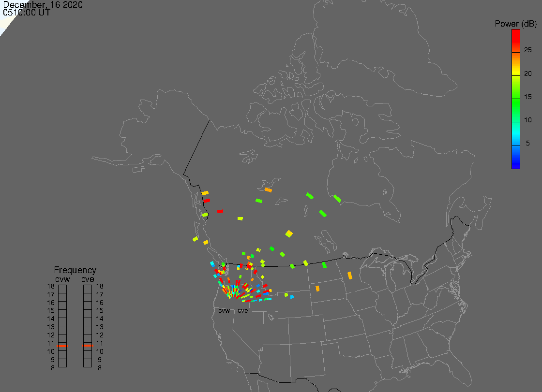Click the "cvw" radar site label on the map

tap(224, 311)
